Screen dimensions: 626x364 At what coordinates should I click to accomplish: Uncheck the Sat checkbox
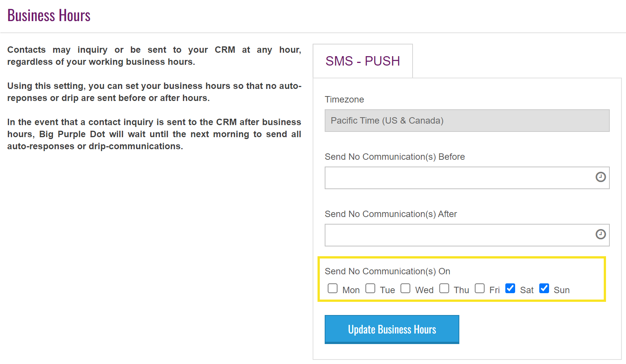click(x=510, y=288)
